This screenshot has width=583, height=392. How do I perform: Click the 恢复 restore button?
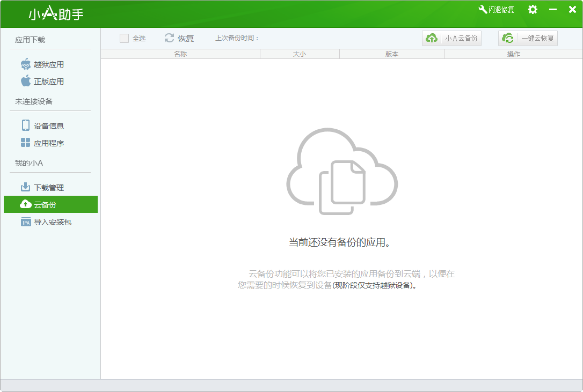(179, 38)
